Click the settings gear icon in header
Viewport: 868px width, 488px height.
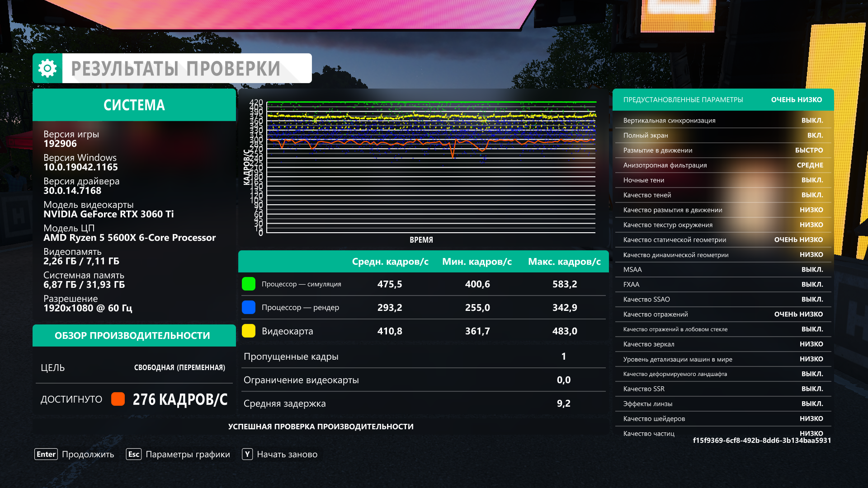click(x=47, y=68)
